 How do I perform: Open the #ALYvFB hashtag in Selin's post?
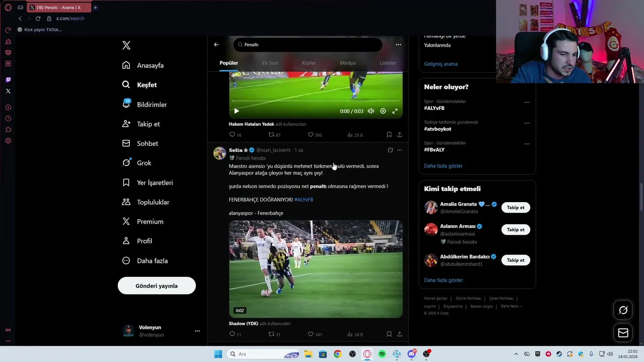coord(304,200)
